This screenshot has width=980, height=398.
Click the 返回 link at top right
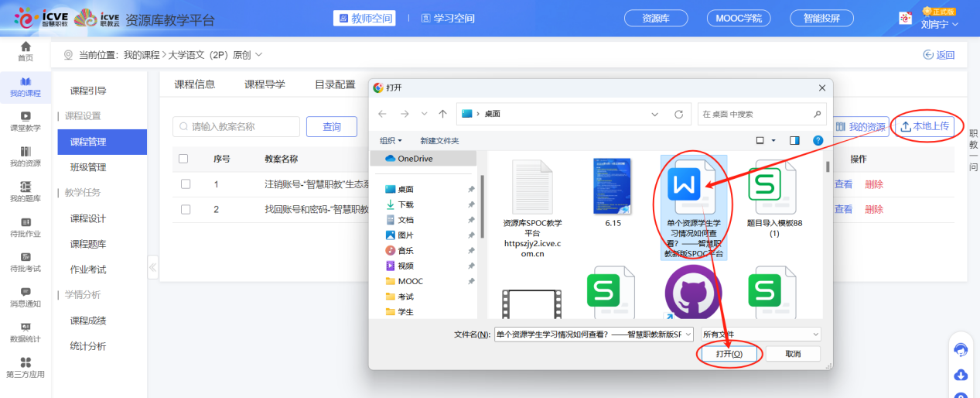point(939,55)
